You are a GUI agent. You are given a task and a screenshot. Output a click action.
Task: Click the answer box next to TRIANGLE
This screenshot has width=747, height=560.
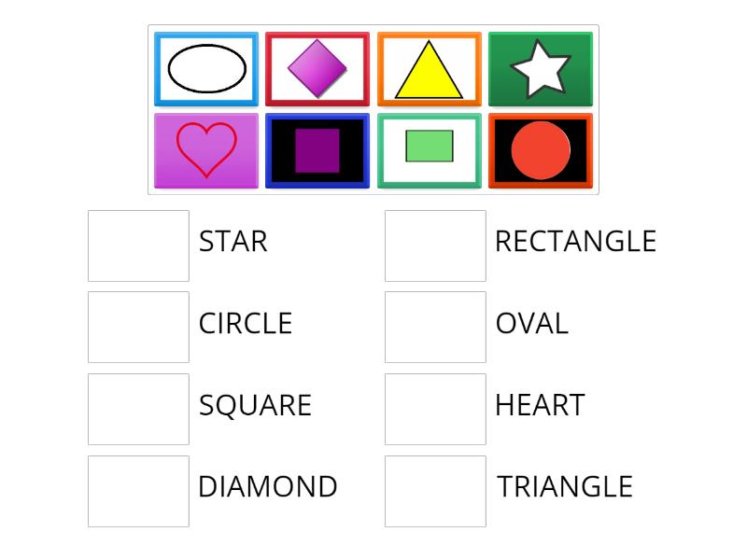(435, 486)
